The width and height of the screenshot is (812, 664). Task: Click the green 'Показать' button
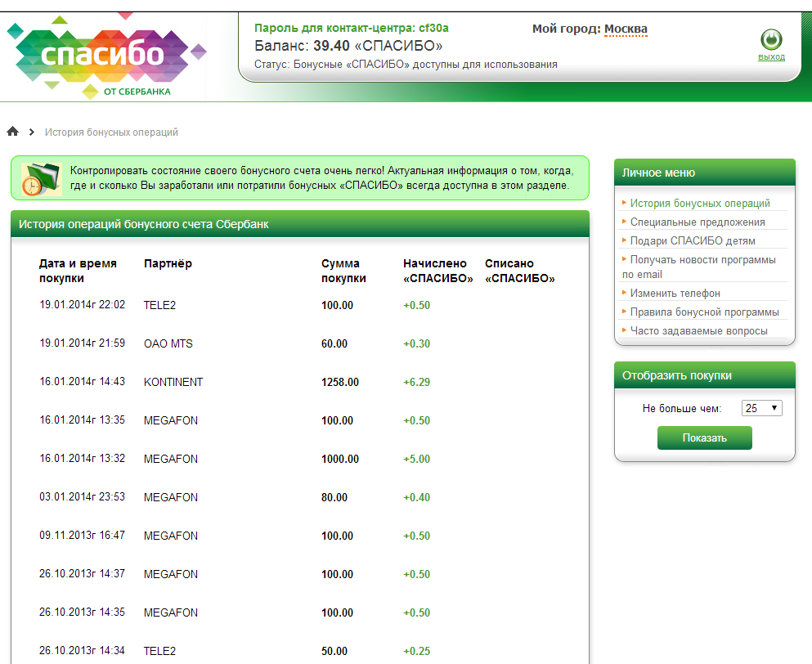tap(704, 437)
